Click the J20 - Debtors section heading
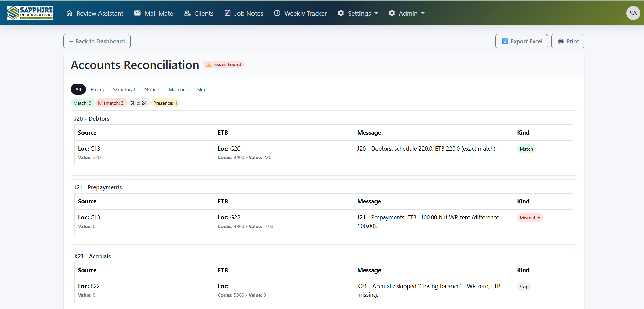The height and width of the screenshot is (309, 644). click(x=92, y=119)
